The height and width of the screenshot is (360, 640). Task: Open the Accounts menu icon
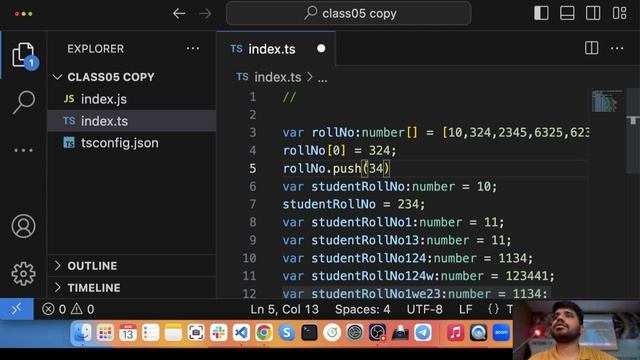(x=23, y=226)
